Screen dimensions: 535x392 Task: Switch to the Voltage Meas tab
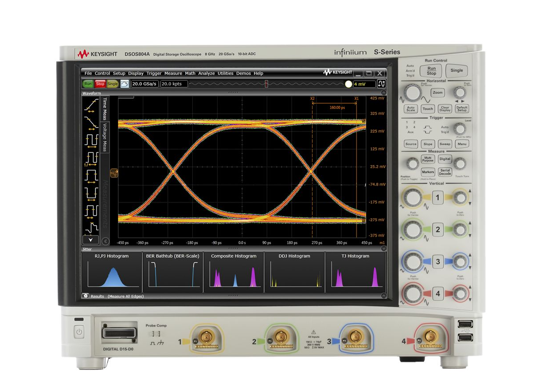coord(105,137)
